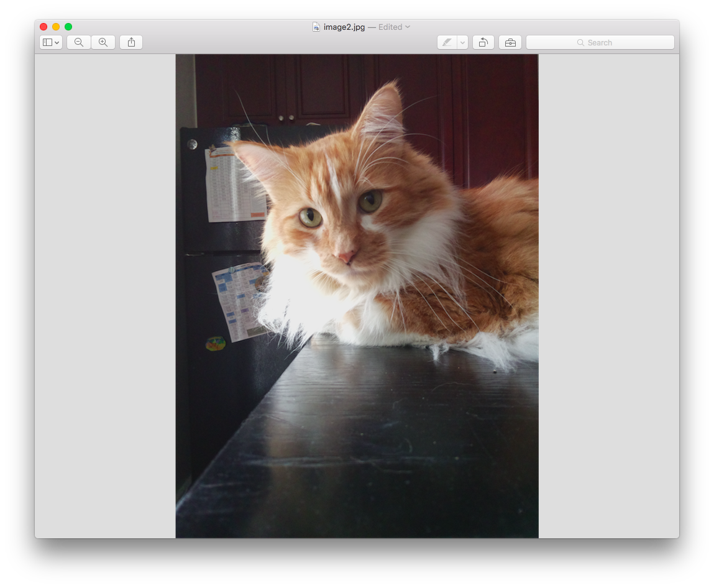The image size is (714, 588).
Task: Share image2.jpg using the Share icon
Action: (x=130, y=42)
